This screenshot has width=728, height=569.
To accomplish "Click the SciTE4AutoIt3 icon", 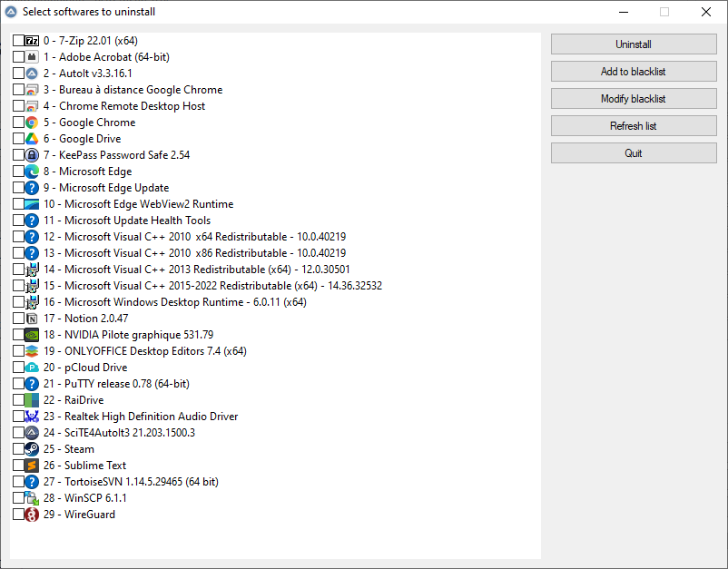I will [x=32, y=433].
